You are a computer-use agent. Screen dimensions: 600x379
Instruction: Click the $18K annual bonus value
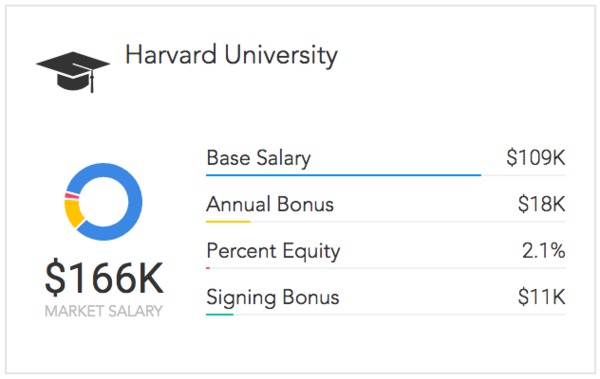pyautogui.click(x=541, y=204)
